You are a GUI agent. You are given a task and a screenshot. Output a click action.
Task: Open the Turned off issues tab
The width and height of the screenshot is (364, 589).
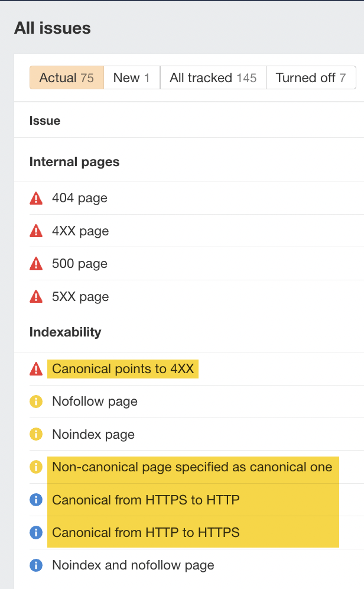(310, 77)
